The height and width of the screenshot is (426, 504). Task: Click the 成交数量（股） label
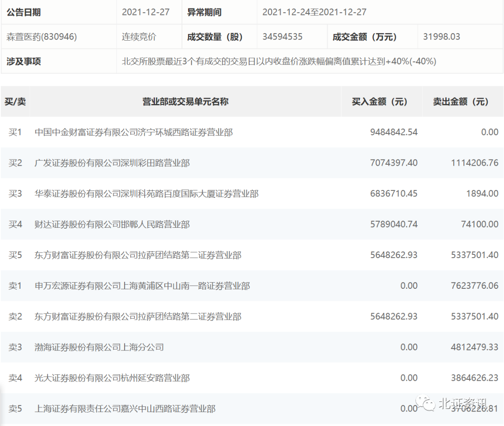point(215,36)
